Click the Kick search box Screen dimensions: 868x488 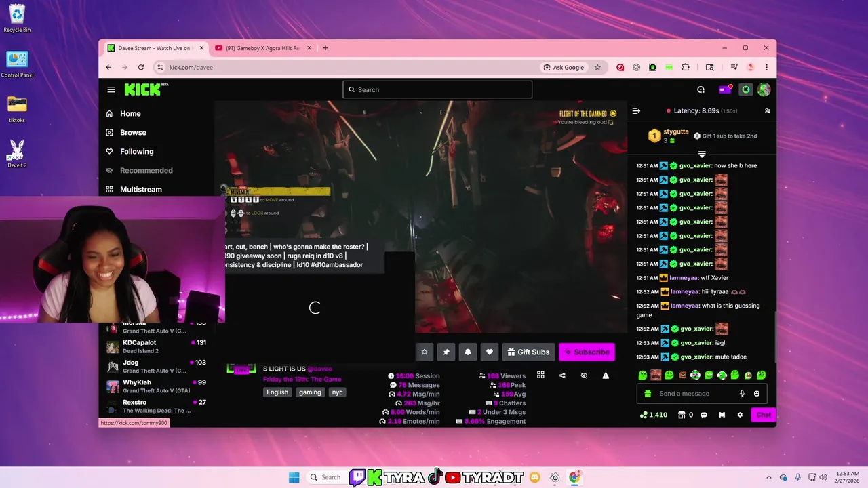437,89
